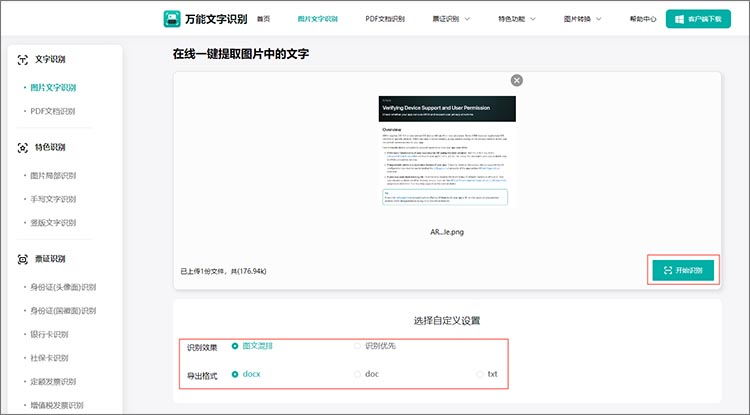This screenshot has height=415, width=750.
Task: Open 图片文字识别 in the top navigation
Action: click(318, 19)
